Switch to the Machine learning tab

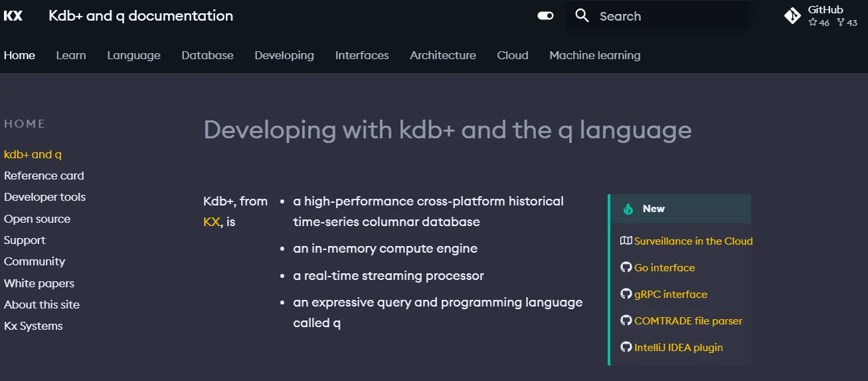click(595, 55)
